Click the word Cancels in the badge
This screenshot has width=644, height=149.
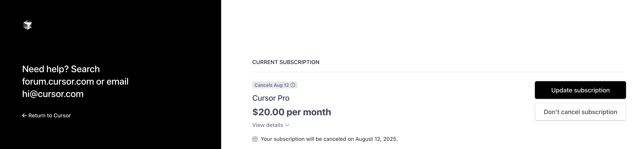coord(263,85)
